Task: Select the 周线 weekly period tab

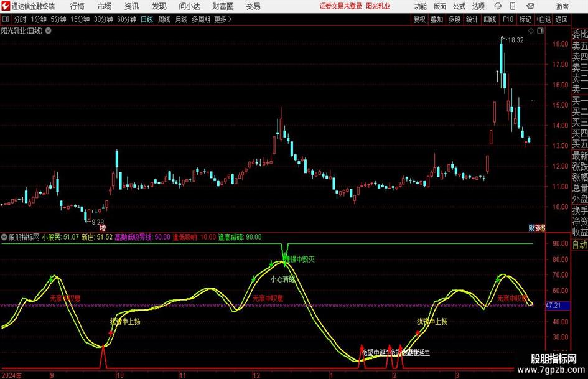Action: (164, 19)
